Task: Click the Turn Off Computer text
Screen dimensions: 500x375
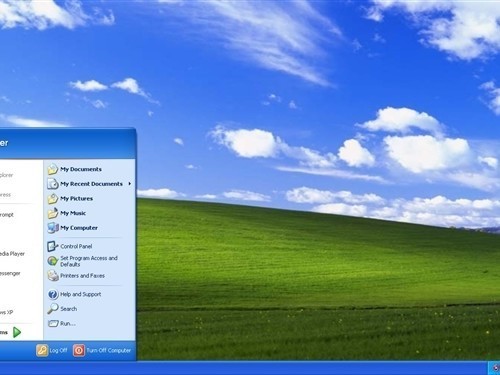Action: click(109, 351)
